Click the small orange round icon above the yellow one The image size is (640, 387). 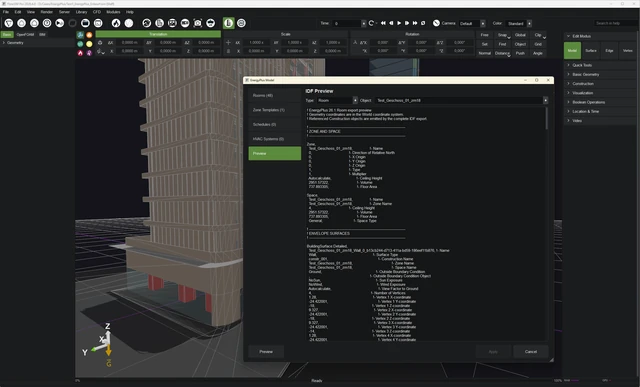(89, 35)
